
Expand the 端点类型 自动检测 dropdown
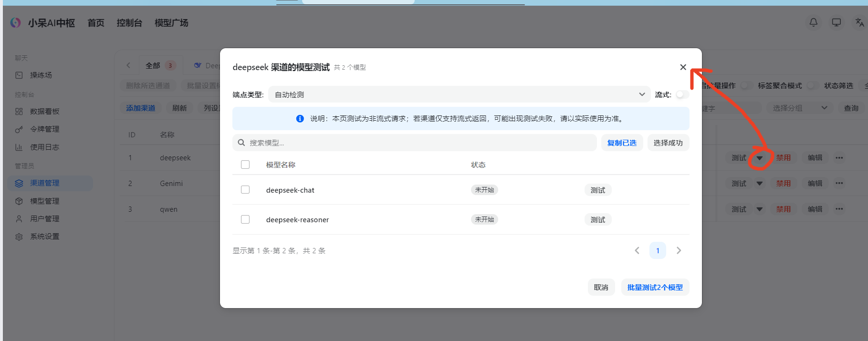460,94
